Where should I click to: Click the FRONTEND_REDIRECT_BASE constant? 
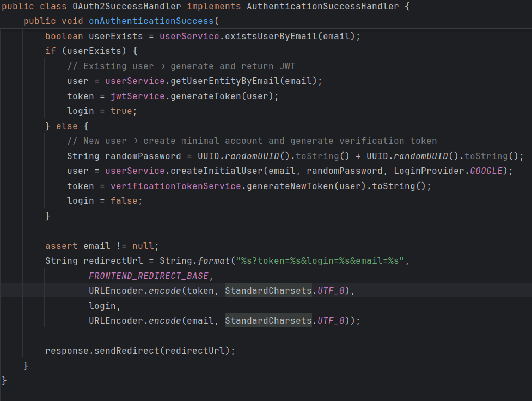tap(148, 276)
